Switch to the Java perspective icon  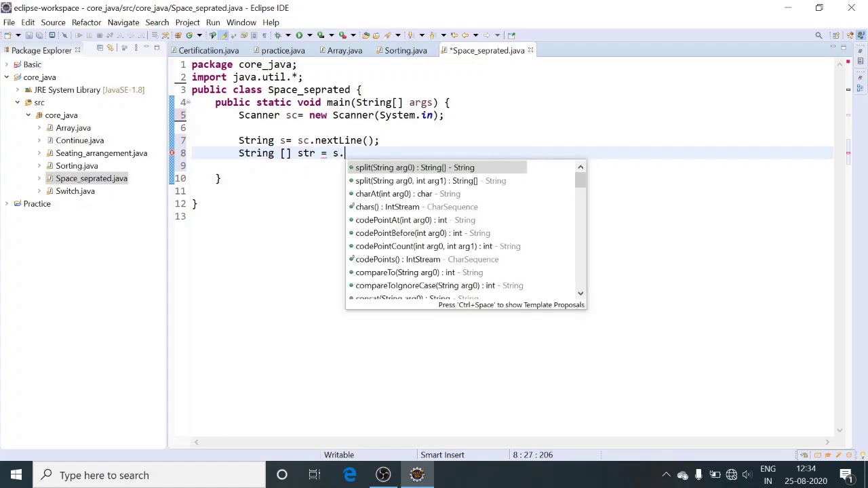[x=860, y=35]
